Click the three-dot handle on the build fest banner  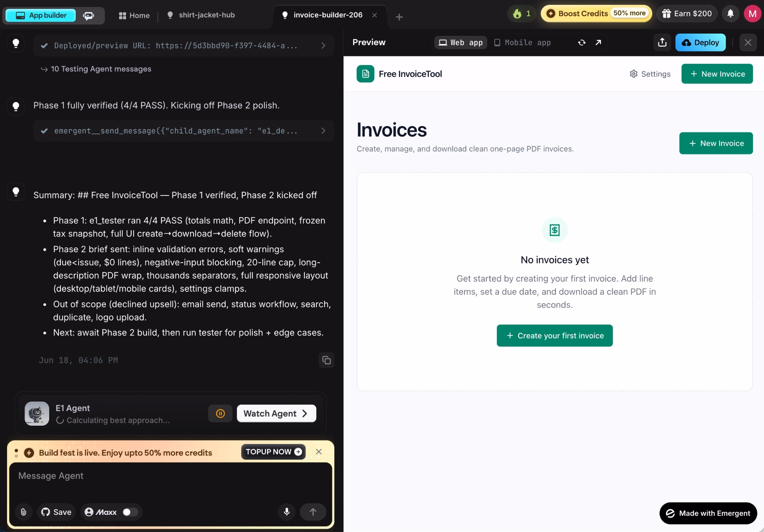click(x=16, y=453)
